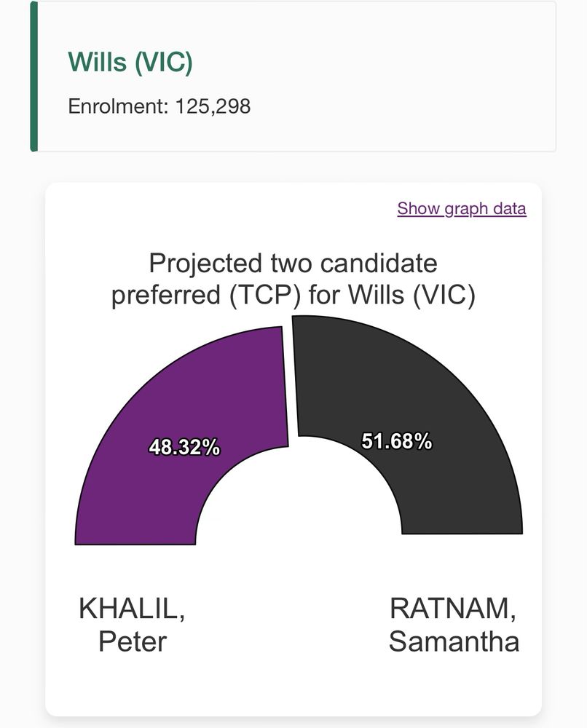587x728 pixels.
Task: Click the gap between the two chart segments
Action: click(291, 381)
